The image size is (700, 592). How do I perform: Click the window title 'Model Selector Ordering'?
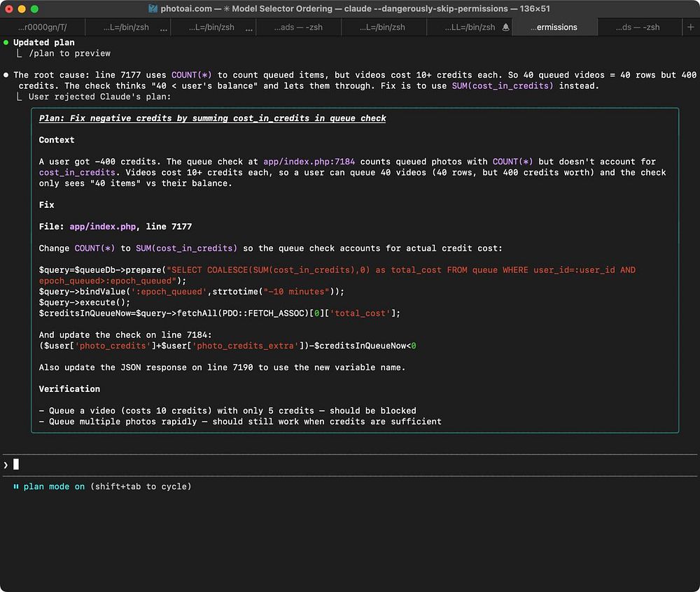point(282,8)
